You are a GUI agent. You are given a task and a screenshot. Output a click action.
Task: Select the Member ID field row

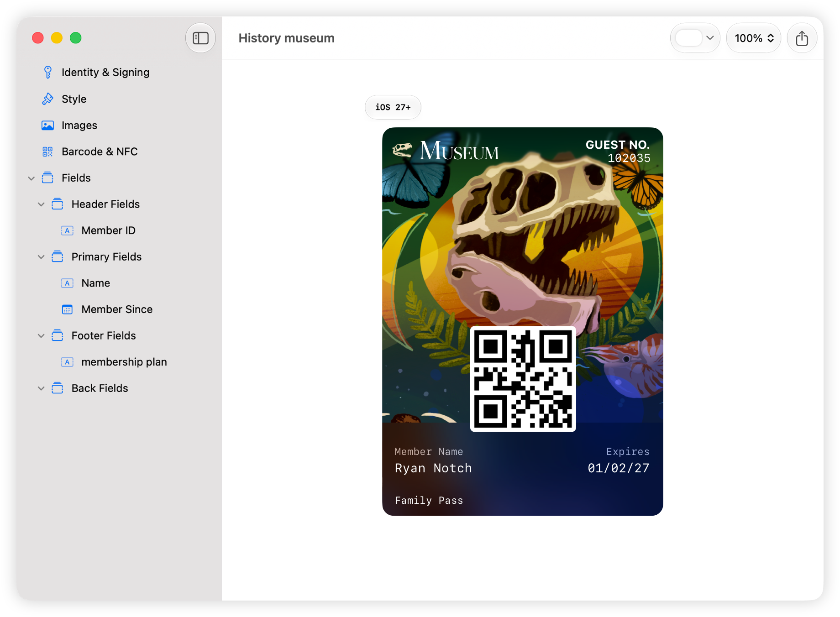point(119,230)
